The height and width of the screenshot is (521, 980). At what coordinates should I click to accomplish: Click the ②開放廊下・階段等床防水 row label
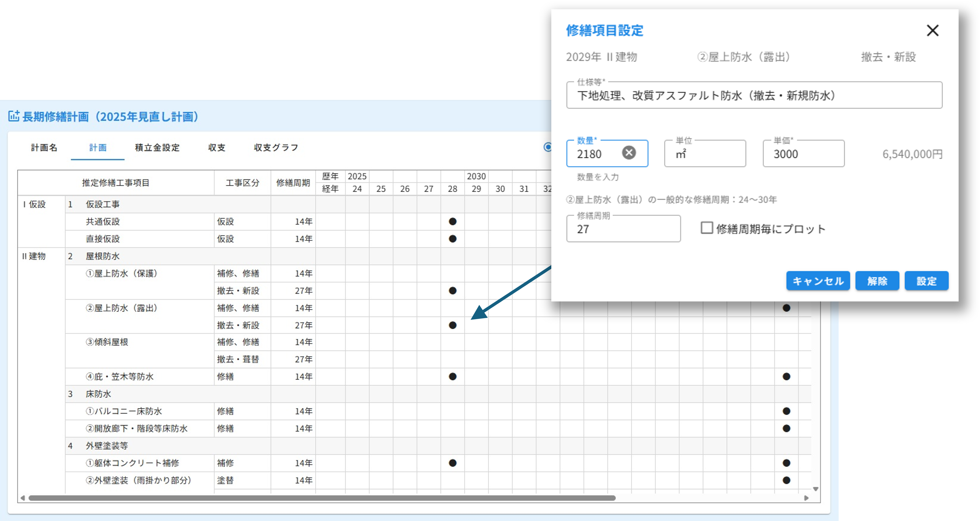pyautogui.click(x=137, y=428)
